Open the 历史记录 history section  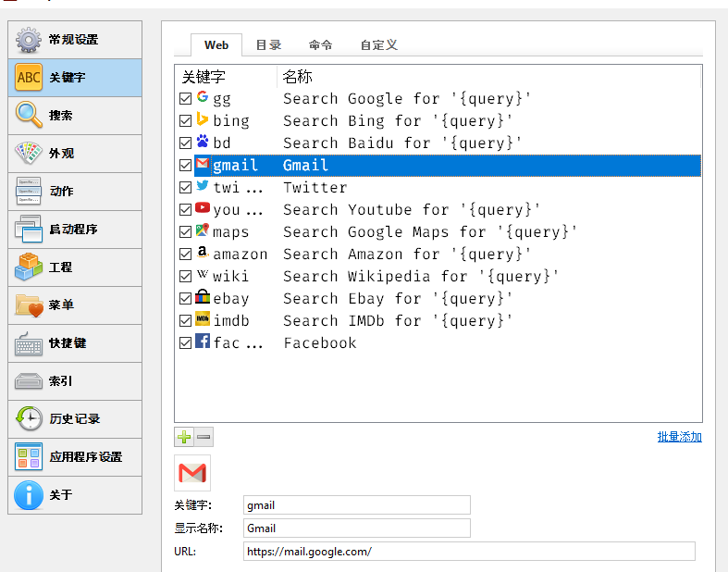coord(75,419)
